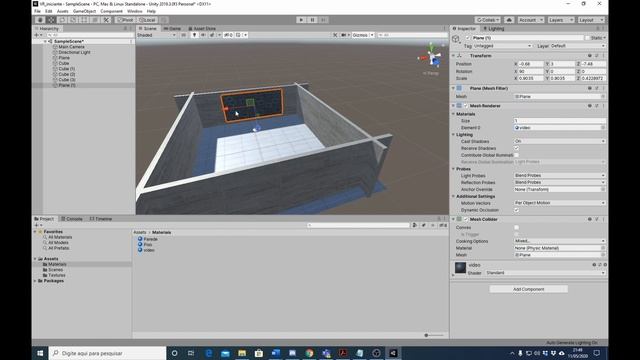
Task: Select the Rect tool in toolbar
Action: 84,20
